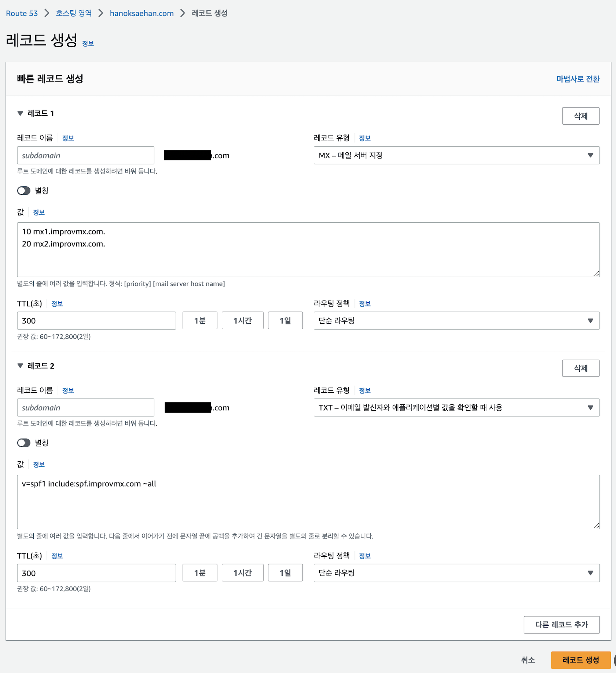
Task: Set 레코드 2 TTL to 1일
Action: click(x=285, y=573)
